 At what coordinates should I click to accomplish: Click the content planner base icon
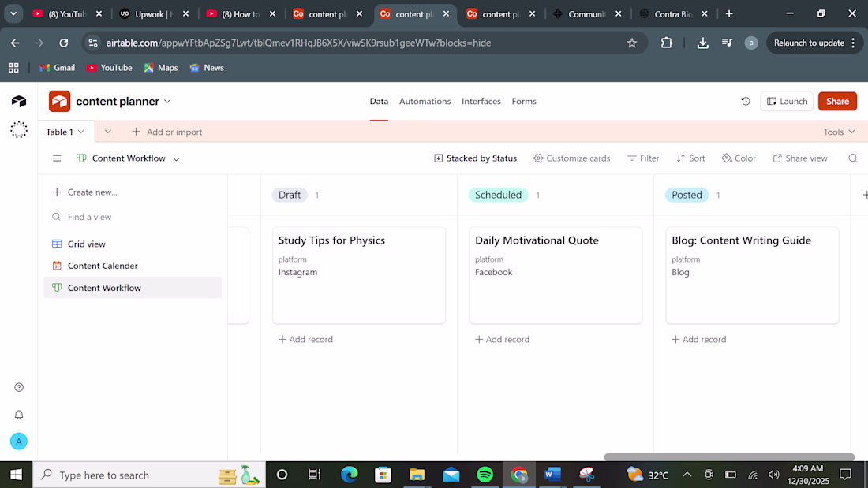pos(59,101)
